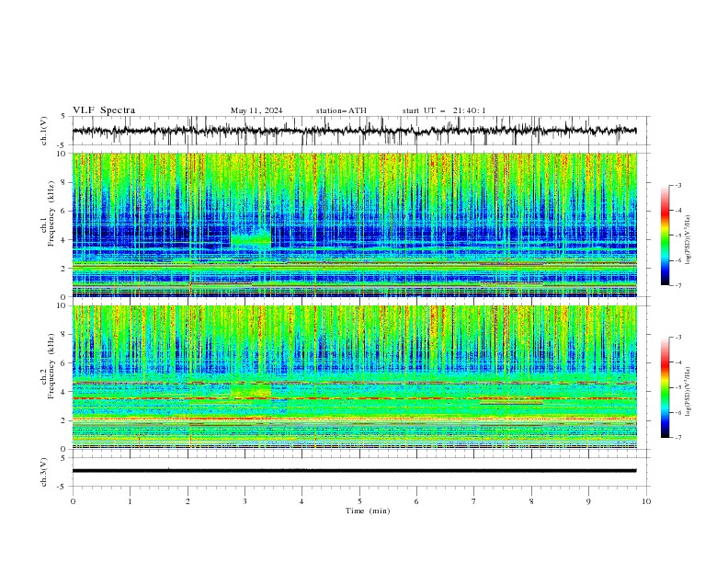Screen dimensions: 728x563
Task: Click the "-3" tick on upper color bar
Action: coord(677,185)
